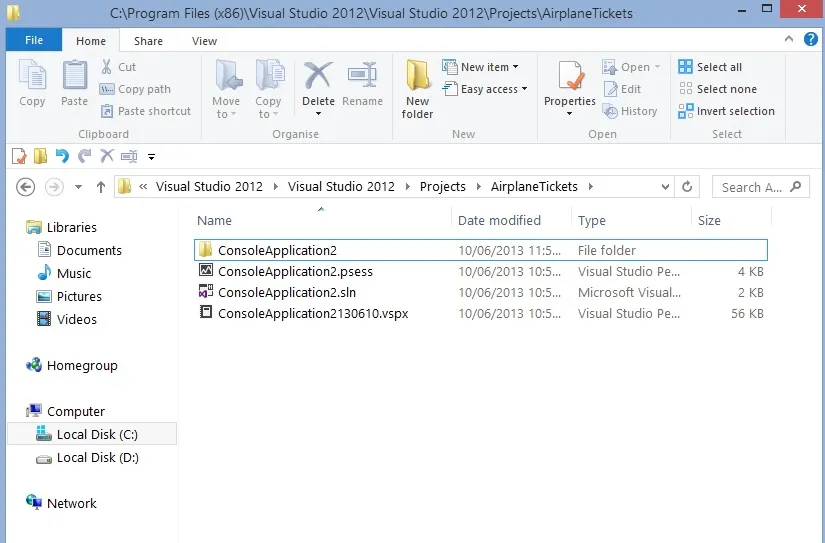Click the blue Undo arrow

click(62, 156)
